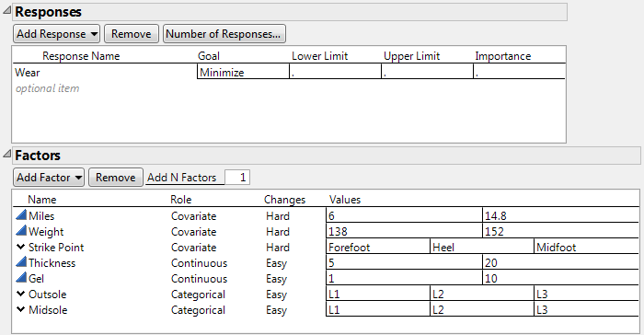Click the Hard changes value for Weight
Viewport: 644px width, 335px height.
pyautogui.click(x=278, y=231)
